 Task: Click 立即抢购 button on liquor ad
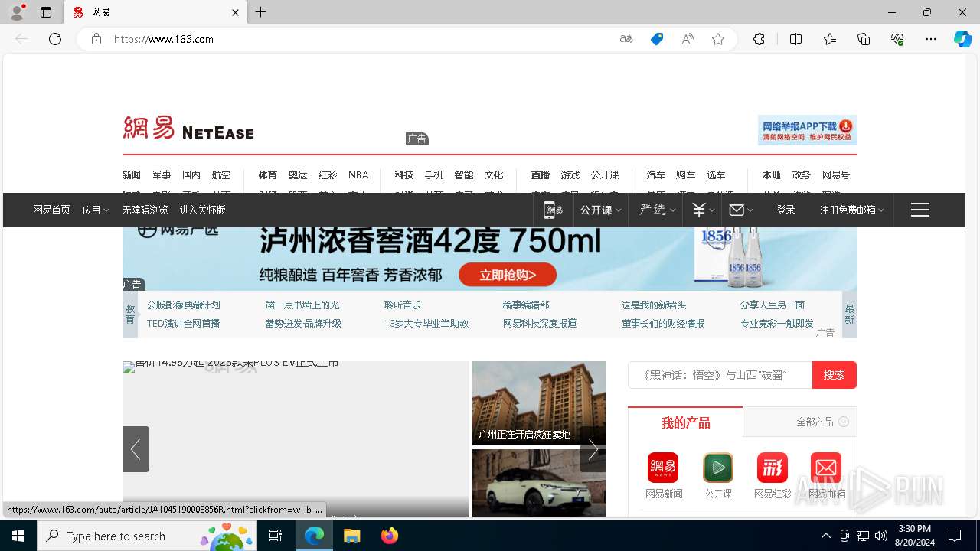point(508,275)
